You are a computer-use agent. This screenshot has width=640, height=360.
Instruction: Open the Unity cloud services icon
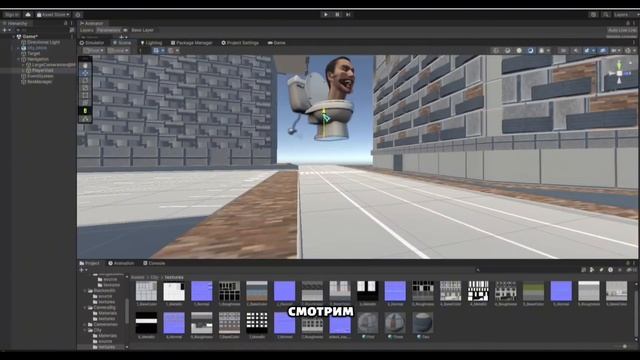coord(28,14)
